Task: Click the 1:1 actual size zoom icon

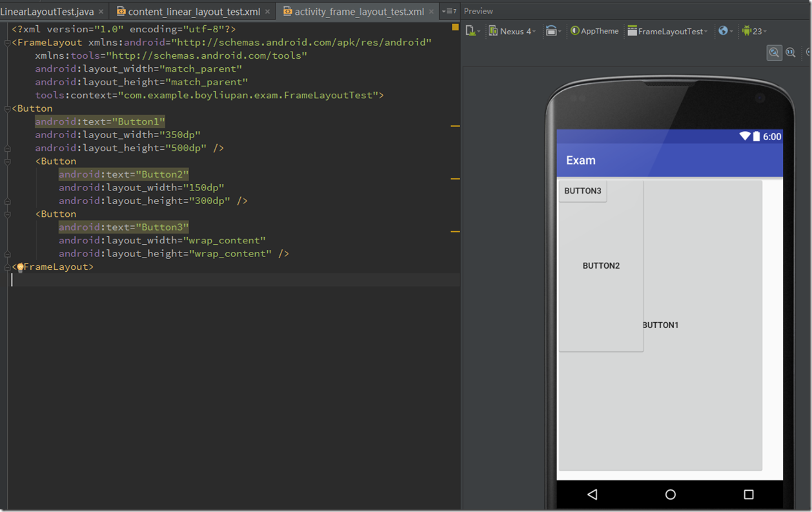Action: (790, 52)
